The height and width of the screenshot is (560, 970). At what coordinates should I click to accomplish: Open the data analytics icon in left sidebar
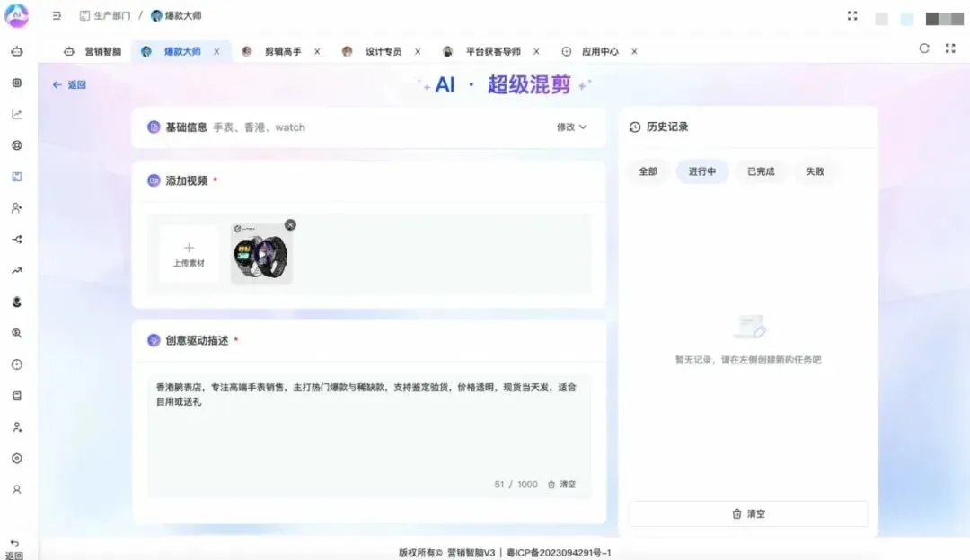pos(18,113)
